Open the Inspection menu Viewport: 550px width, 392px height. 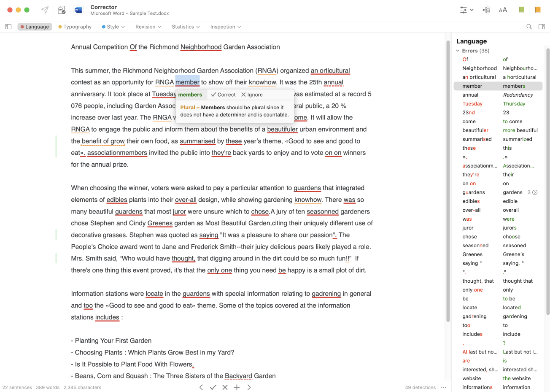pos(226,27)
